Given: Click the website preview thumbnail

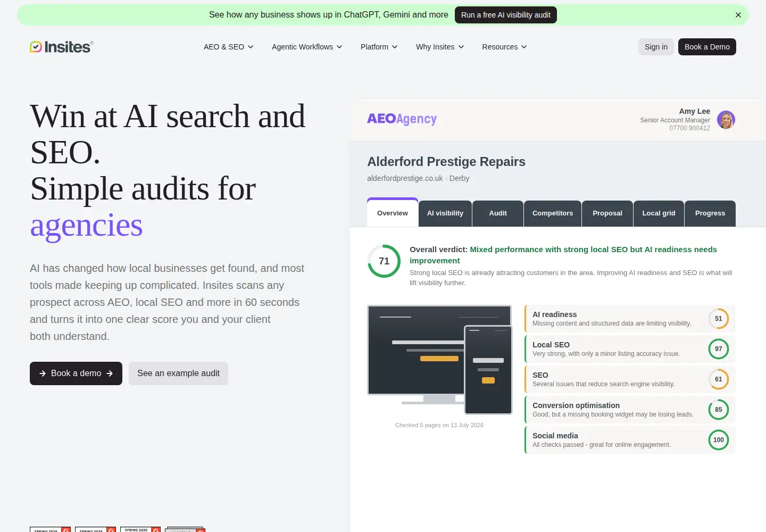Looking at the screenshot, I should pos(439,359).
